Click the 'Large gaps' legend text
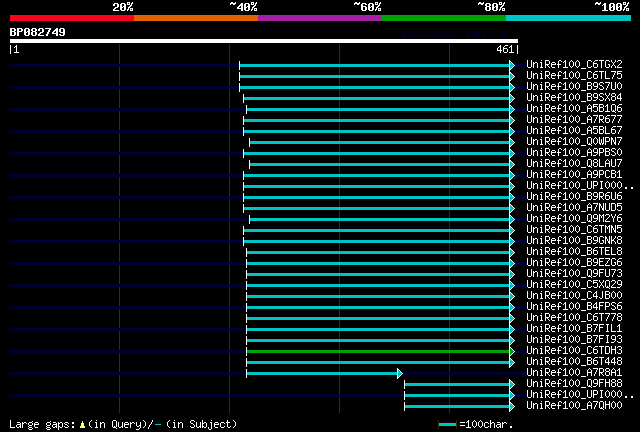Viewport: 640px width, 432px height. click(x=42, y=425)
